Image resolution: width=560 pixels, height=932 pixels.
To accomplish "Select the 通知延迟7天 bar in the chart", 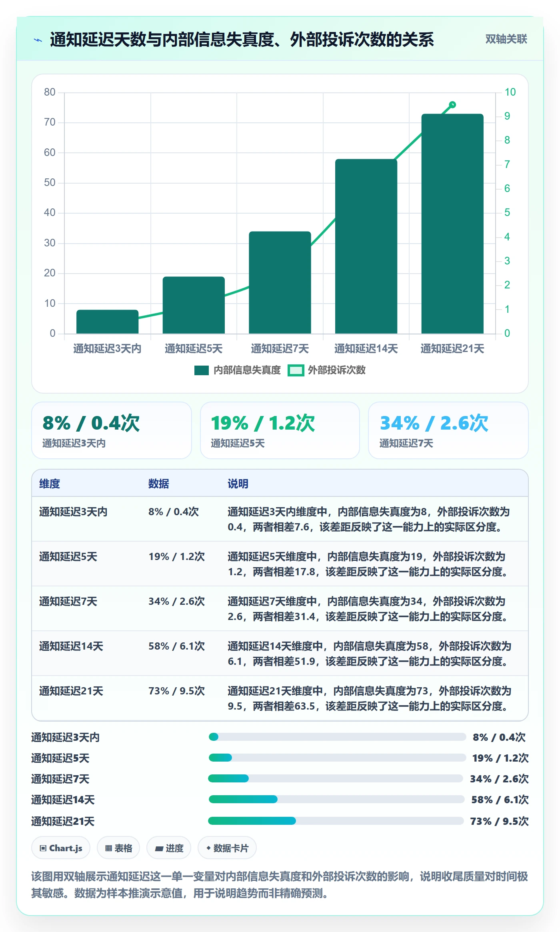I will [x=280, y=282].
